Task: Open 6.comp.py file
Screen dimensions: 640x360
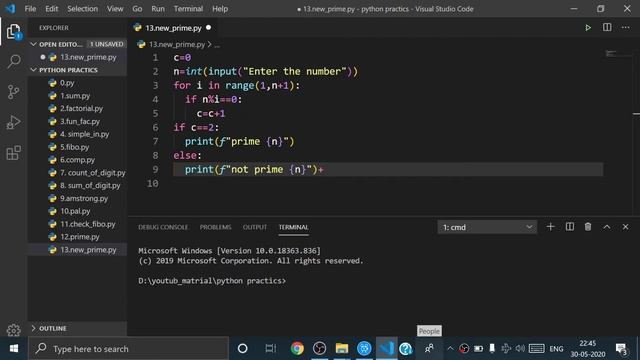Action: coord(77,160)
